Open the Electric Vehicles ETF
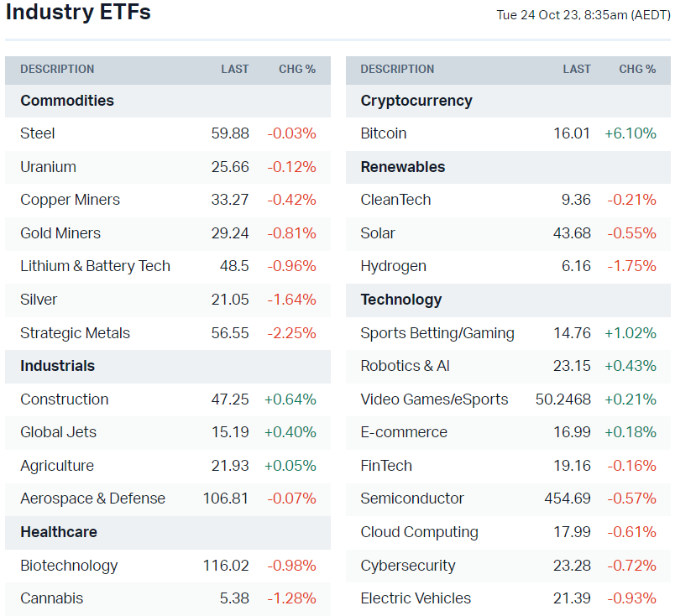 416,598
